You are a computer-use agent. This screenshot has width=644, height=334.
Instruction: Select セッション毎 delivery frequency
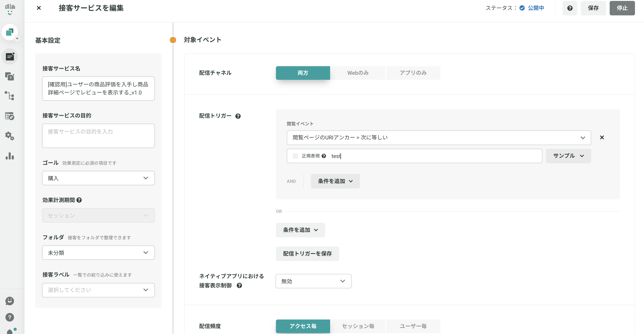point(358,326)
